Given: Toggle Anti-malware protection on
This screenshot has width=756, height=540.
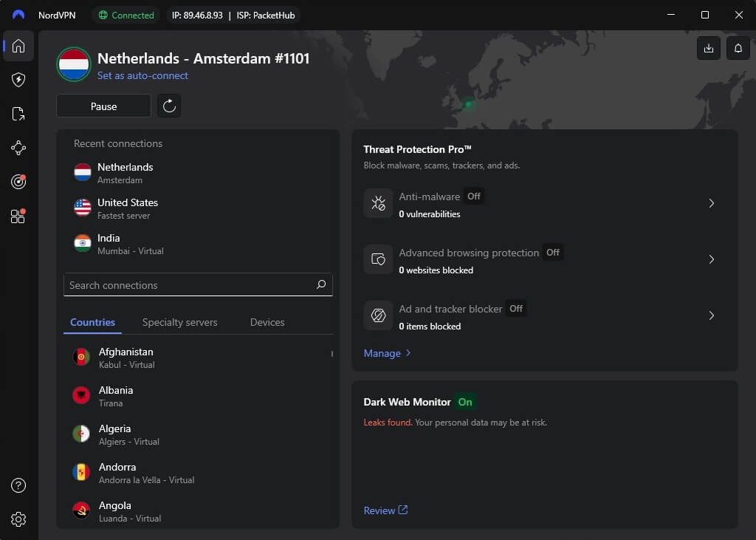Looking at the screenshot, I should click(473, 196).
